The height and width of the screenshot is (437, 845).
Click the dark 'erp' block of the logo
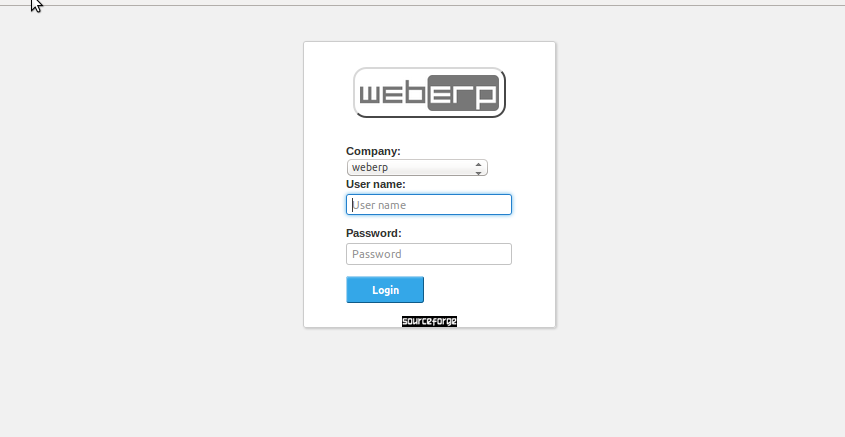pyautogui.click(x=463, y=93)
